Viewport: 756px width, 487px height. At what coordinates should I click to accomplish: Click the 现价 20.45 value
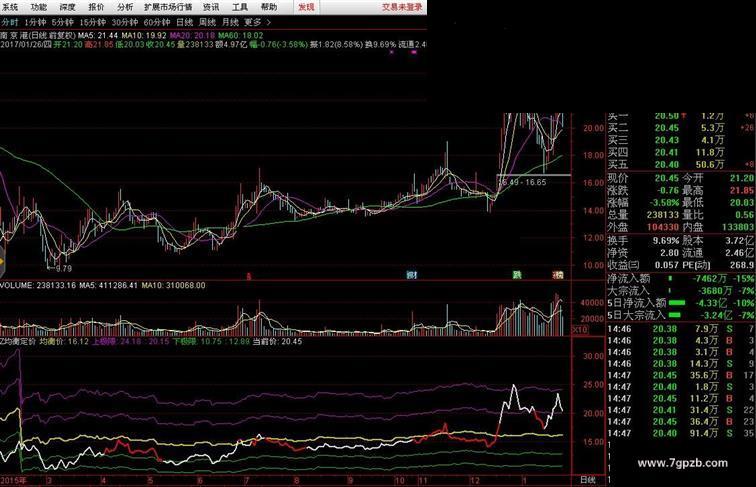(x=666, y=178)
